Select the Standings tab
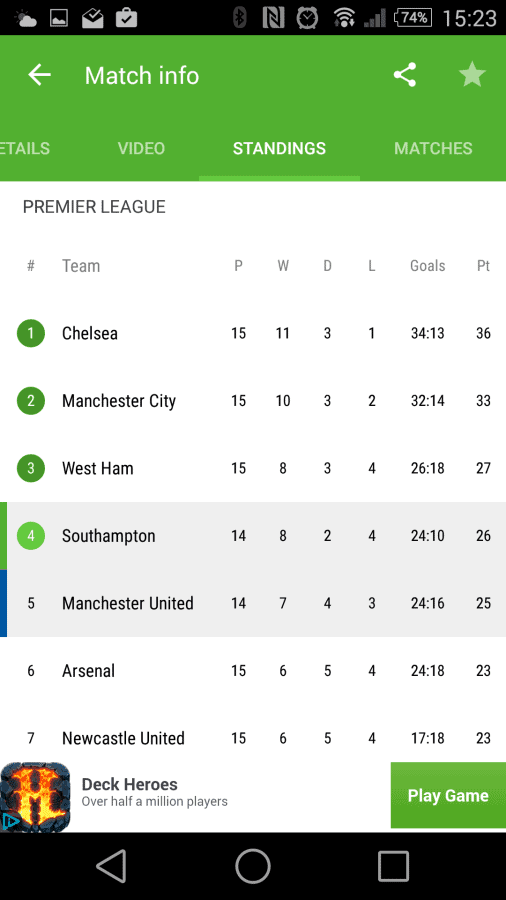 [279, 148]
